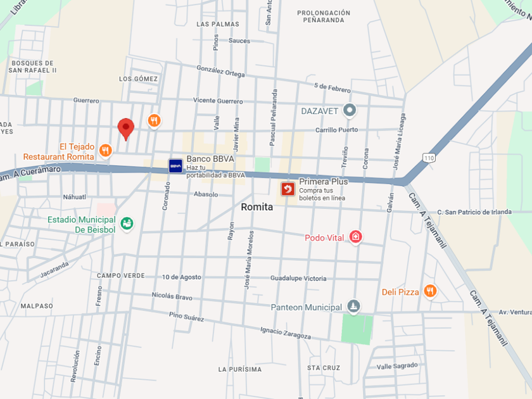The image size is (532, 399).
Task: Click the Romita city name label
Action: (x=257, y=207)
